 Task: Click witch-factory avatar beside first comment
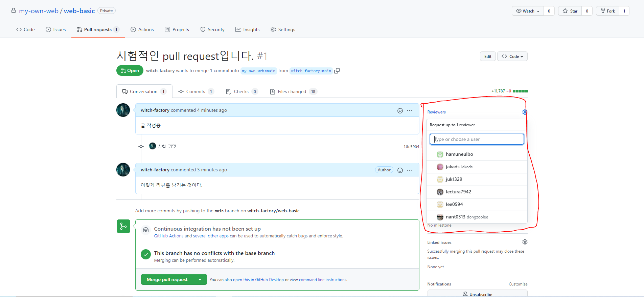[123, 110]
